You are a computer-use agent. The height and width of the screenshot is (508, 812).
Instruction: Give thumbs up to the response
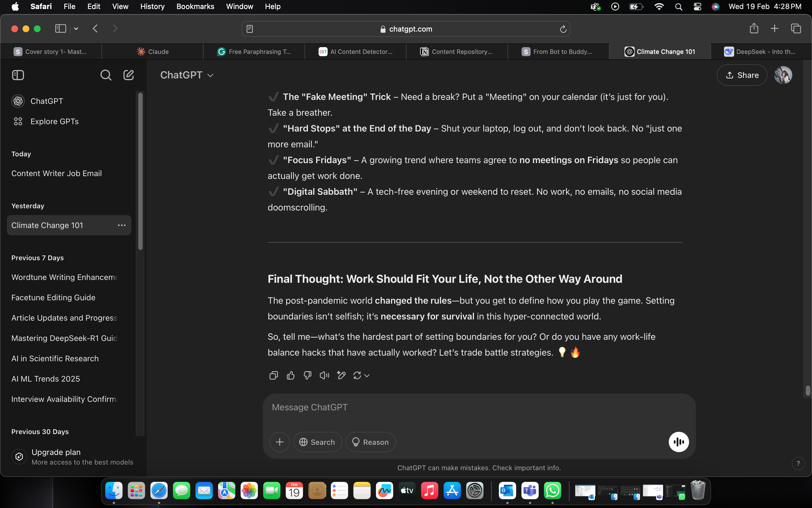tap(291, 375)
